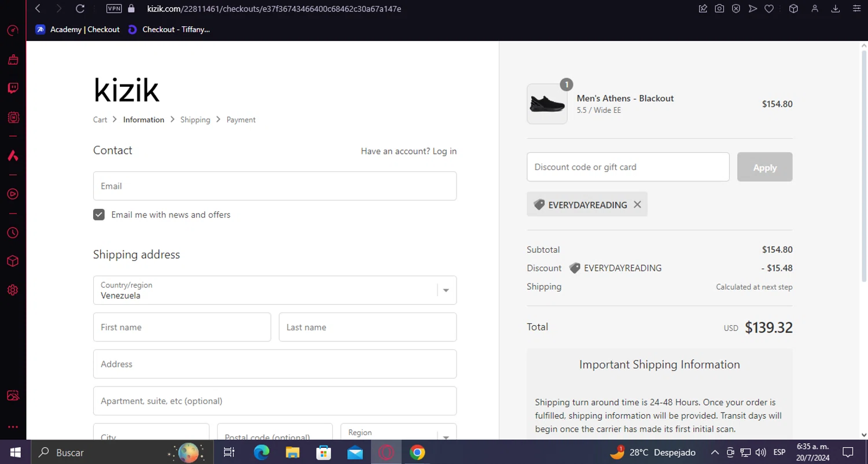Open ad blocker shield icon
The image size is (868, 464).
pos(735,9)
